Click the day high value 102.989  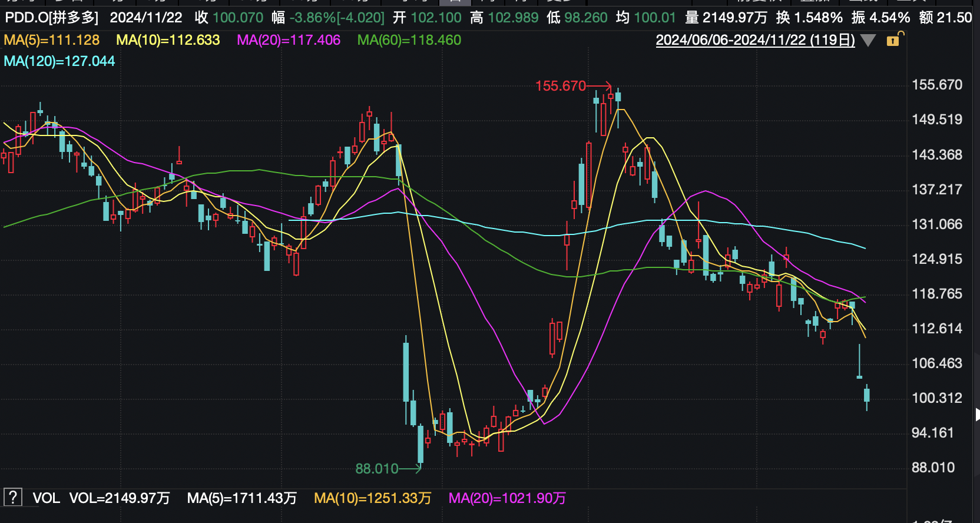tap(513, 18)
